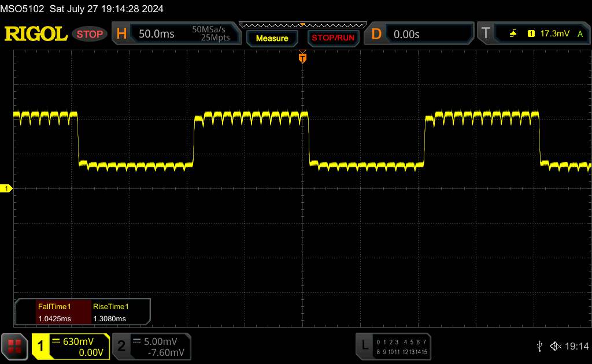Open the delay D settings
The image size is (592, 364).
[376, 34]
